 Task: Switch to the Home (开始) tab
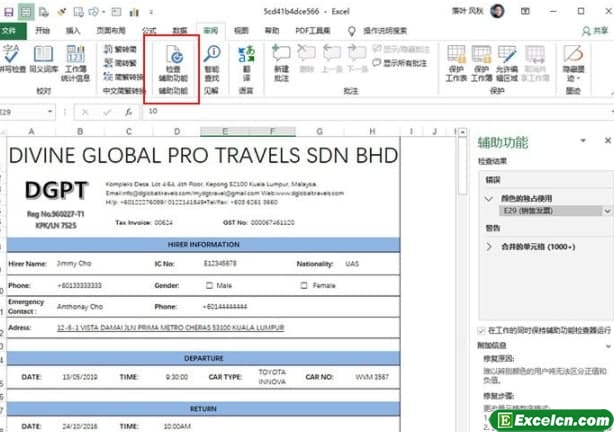(42, 31)
